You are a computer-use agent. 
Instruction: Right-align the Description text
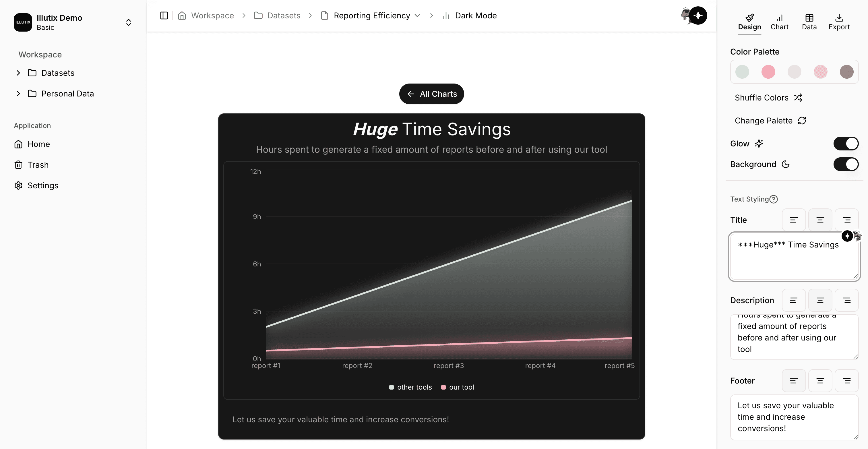(x=846, y=300)
